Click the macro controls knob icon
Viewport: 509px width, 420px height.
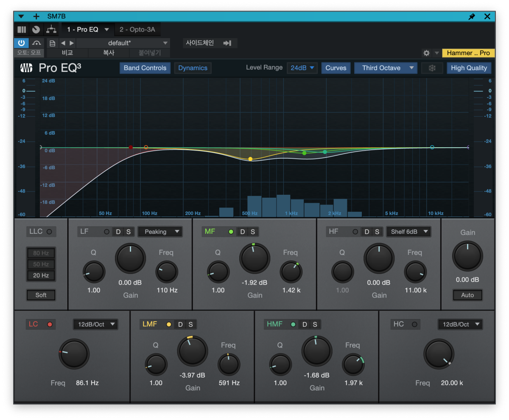pyautogui.click(x=36, y=30)
